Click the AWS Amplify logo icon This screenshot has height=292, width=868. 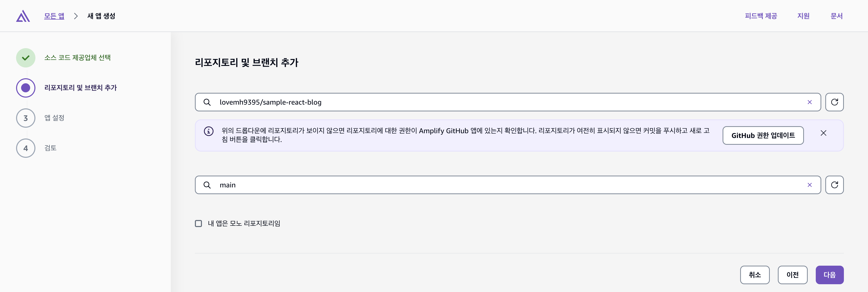[x=23, y=16]
